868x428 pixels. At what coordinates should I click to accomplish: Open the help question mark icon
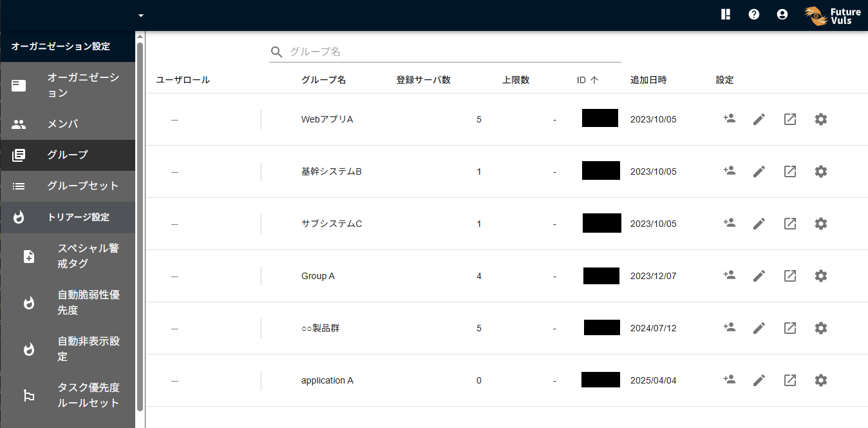754,14
